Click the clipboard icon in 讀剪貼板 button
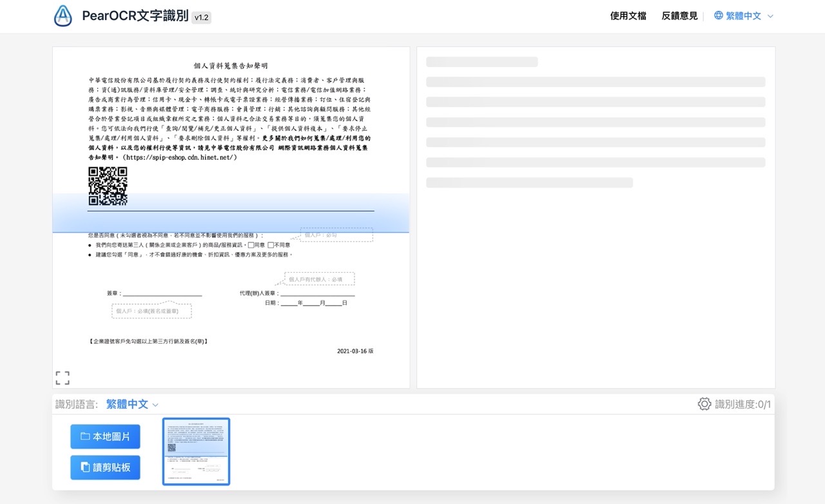 pyautogui.click(x=85, y=467)
